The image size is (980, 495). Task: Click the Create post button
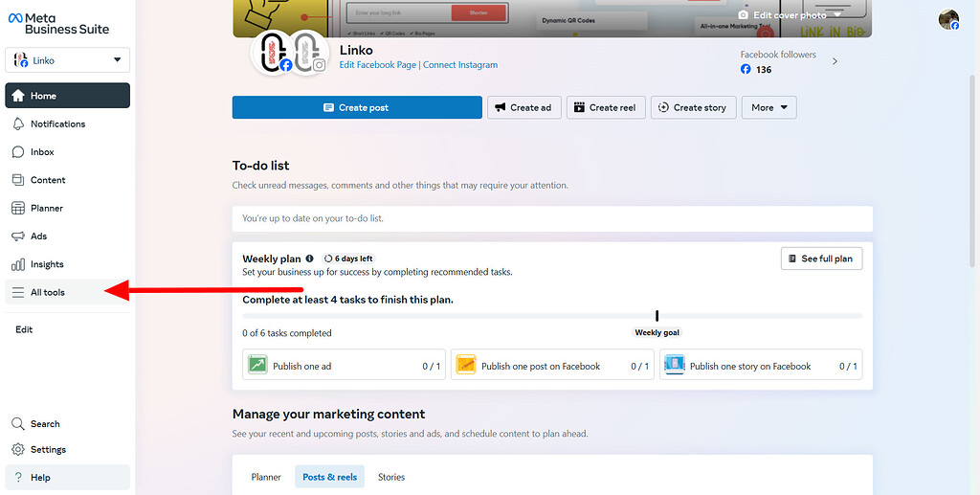tap(357, 107)
